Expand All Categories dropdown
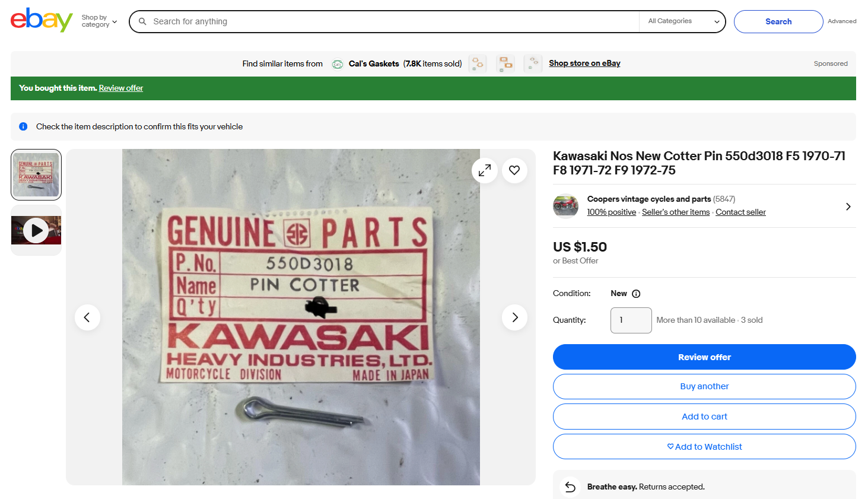 (683, 21)
